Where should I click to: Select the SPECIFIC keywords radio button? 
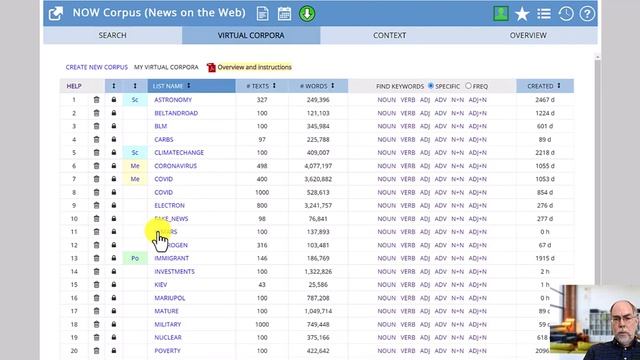(x=431, y=86)
